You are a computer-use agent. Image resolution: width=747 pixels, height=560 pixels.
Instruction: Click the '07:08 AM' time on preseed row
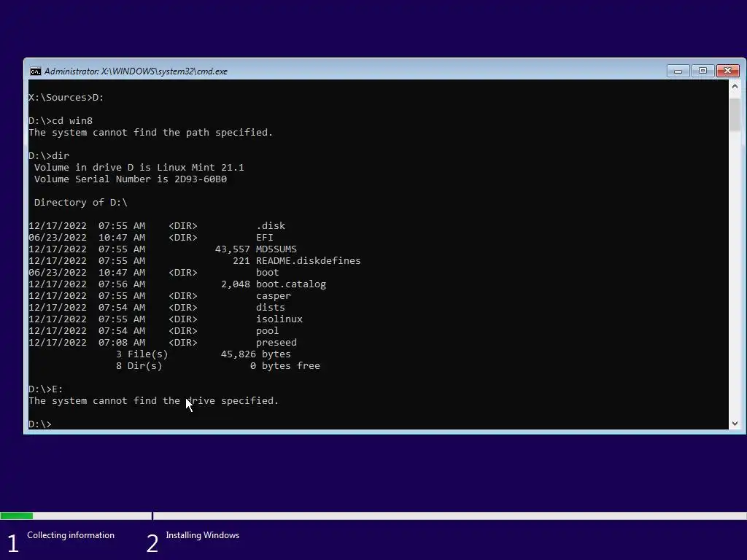[122, 343]
